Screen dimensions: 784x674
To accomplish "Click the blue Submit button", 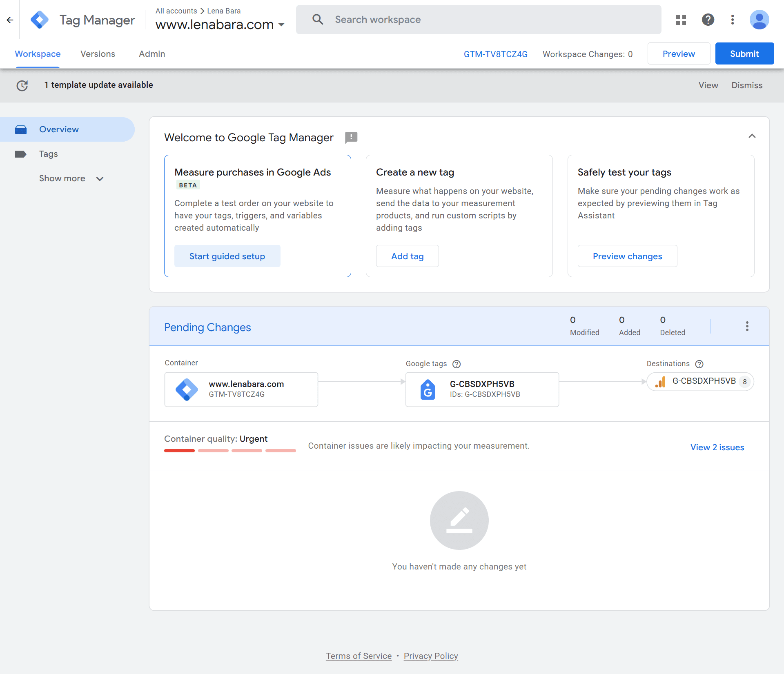I will 744,53.
